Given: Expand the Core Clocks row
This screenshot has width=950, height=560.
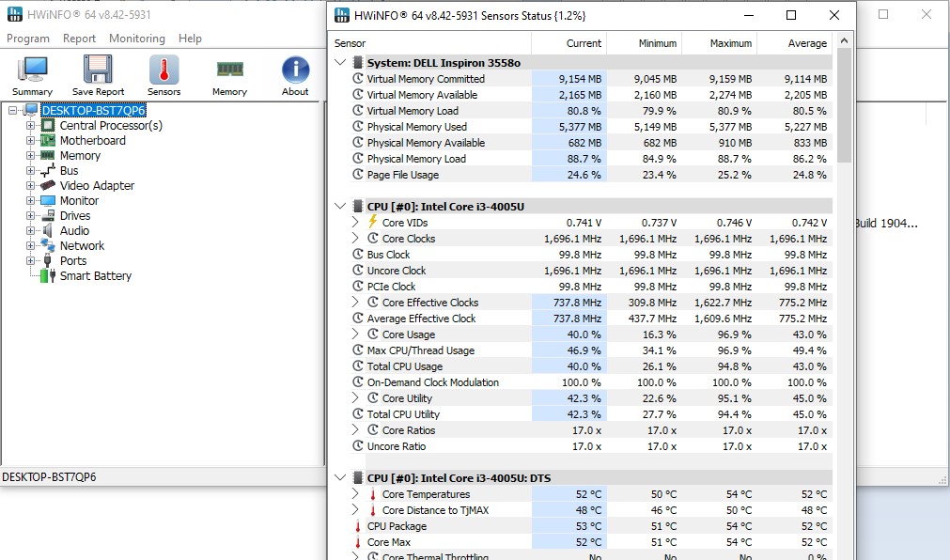Looking at the screenshot, I should coord(355,238).
